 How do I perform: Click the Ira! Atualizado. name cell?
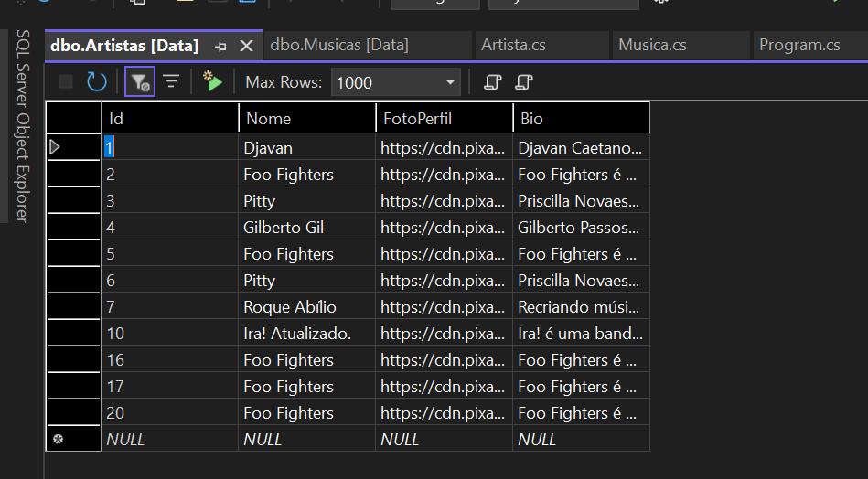click(x=307, y=334)
